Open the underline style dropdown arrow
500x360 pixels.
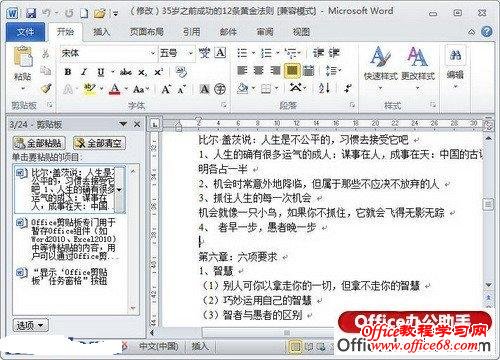tap(113, 72)
